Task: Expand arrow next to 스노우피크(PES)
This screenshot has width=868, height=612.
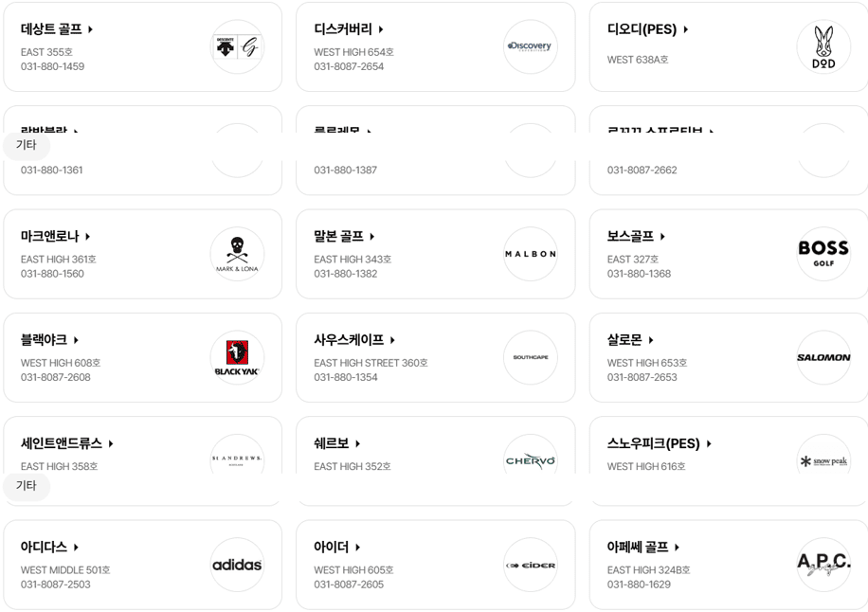Action: (x=709, y=443)
